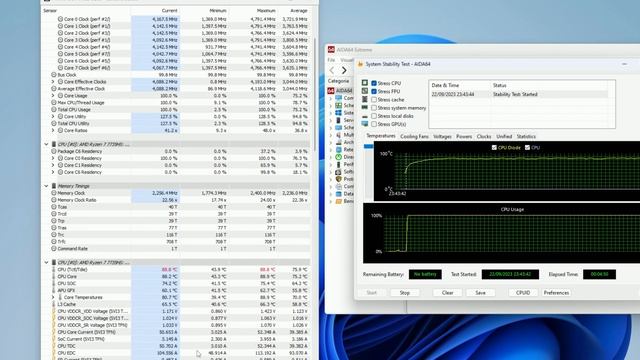This screenshot has height=360, width=640.
Task: Click the CPU EDC lightning icon
Action: point(53,353)
